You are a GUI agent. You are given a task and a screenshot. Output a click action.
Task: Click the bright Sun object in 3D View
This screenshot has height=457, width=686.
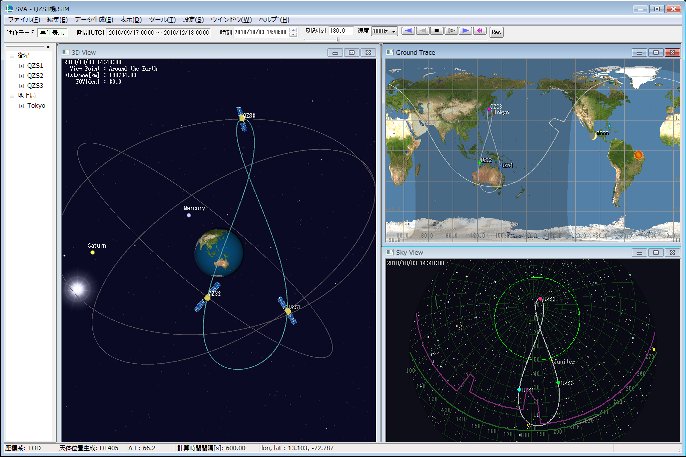click(76, 289)
